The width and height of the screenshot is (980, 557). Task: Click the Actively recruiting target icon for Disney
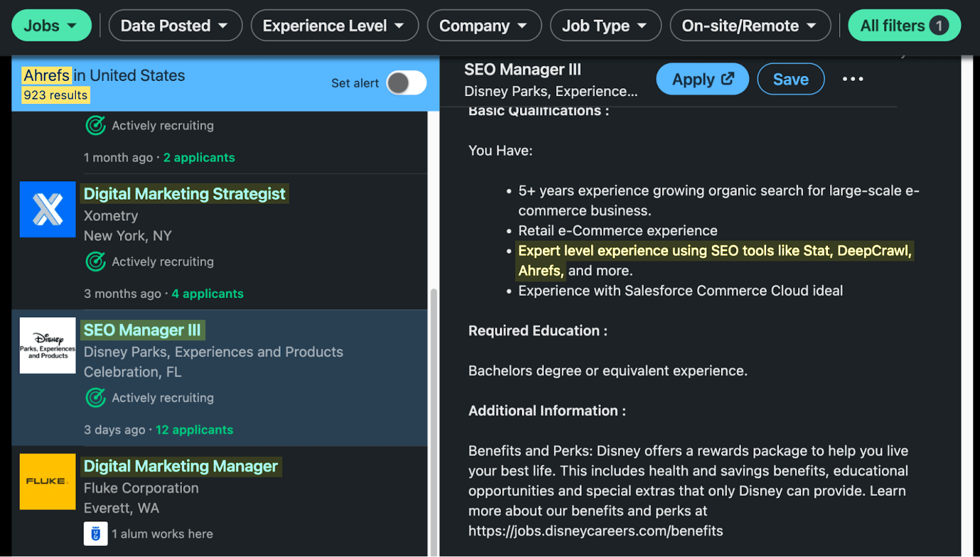96,397
